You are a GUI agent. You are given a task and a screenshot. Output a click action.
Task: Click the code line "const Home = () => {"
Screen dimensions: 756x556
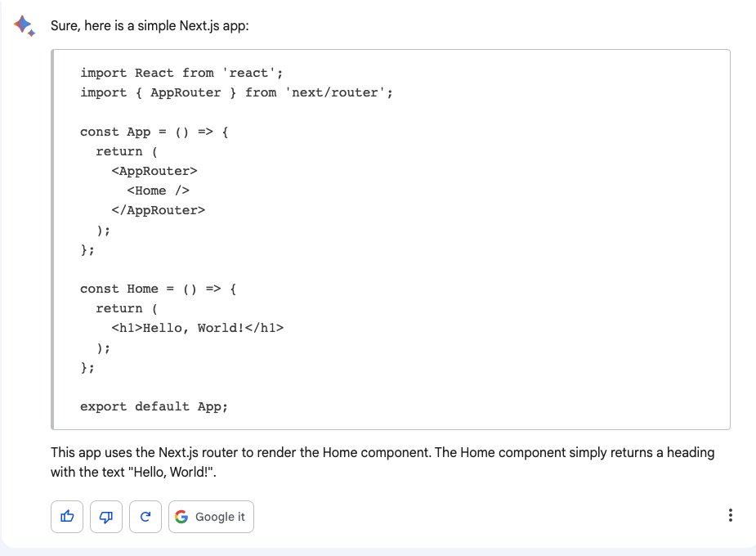[x=158, y=289]
